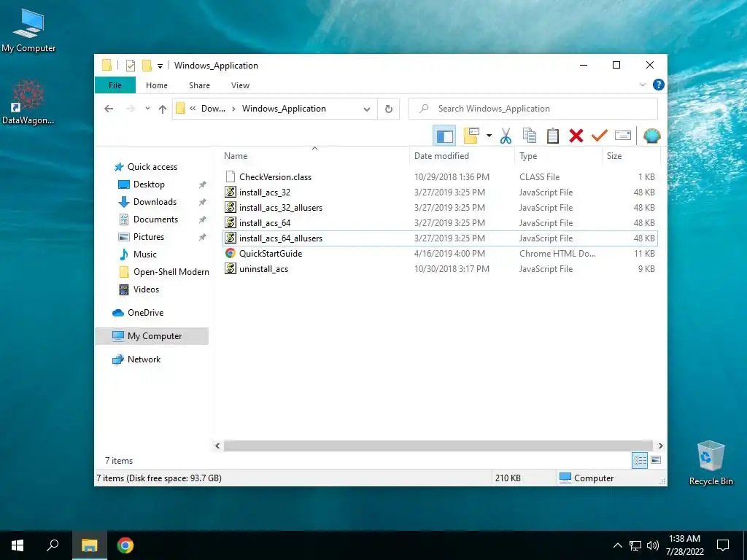Click the scissors Cut icon
Image resolution: width=747 pixels, height=560 pixels.
point(506,136)
